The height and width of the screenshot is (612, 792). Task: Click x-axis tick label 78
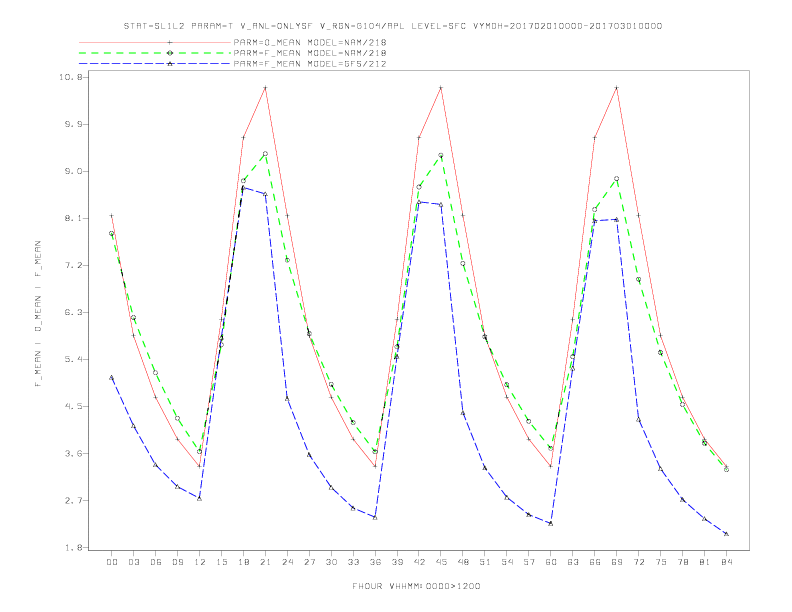click(x=683, y=562)
